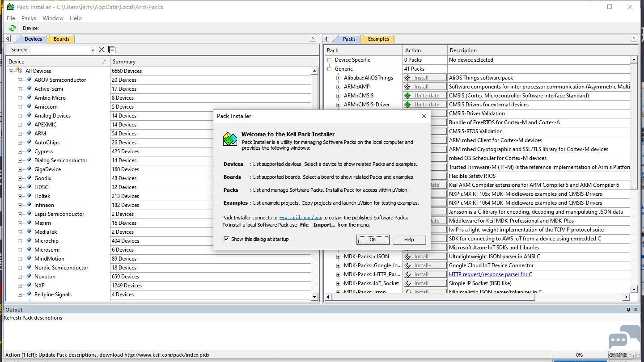Click Up to date button for ARM::CMSIS
The width and height of the screenshot is (644, 362).
[x=425, y=96]
